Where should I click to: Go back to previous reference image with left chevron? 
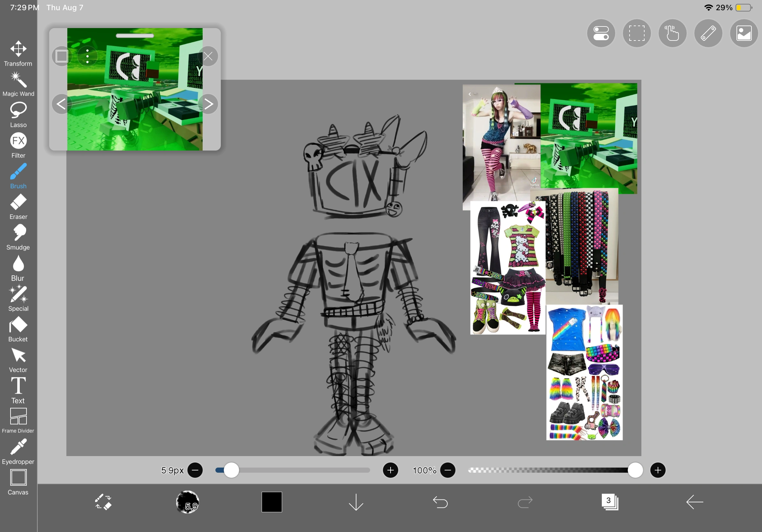61,104
